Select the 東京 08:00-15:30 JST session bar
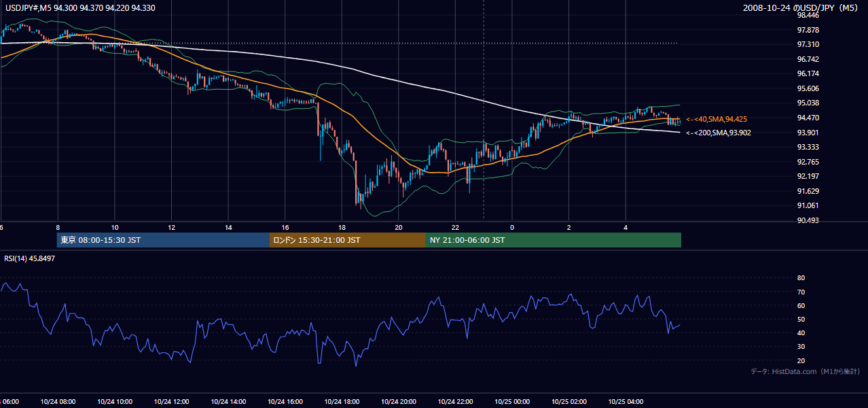 click(x=163, y=240)
